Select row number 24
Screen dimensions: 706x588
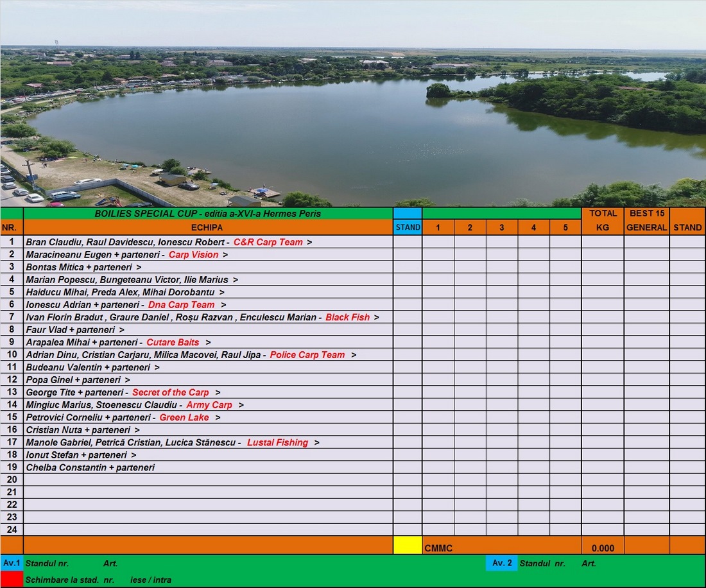[x=12, y=530]
